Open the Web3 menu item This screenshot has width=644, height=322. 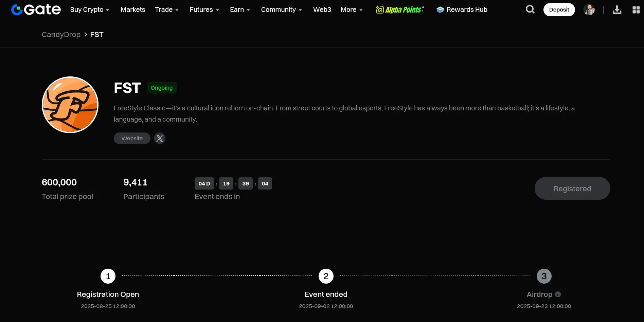coord(322,10)
